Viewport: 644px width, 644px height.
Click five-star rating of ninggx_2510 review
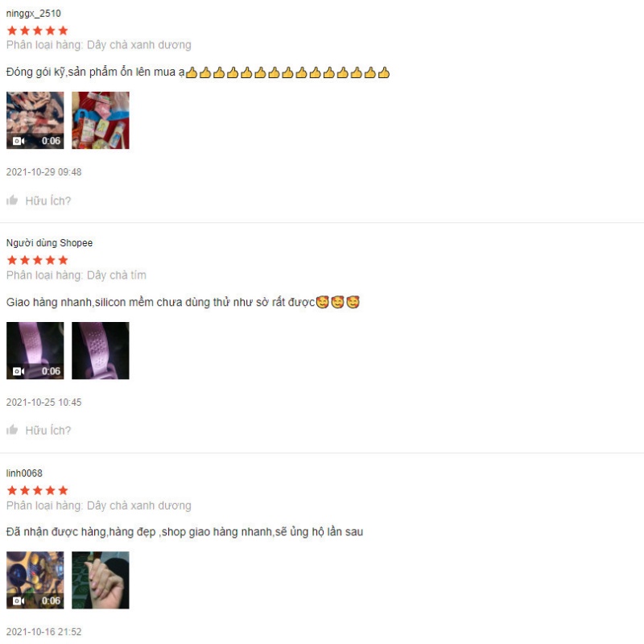click(x=37, y=31)
